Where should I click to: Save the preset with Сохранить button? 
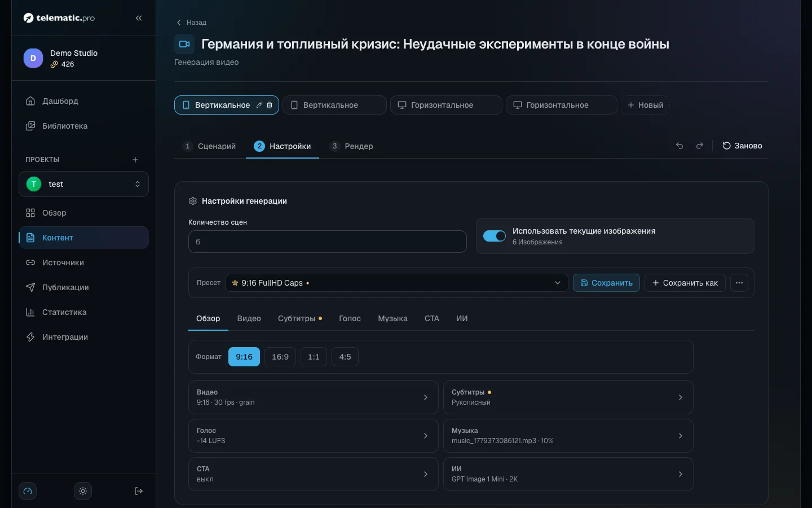click(606, 283)
